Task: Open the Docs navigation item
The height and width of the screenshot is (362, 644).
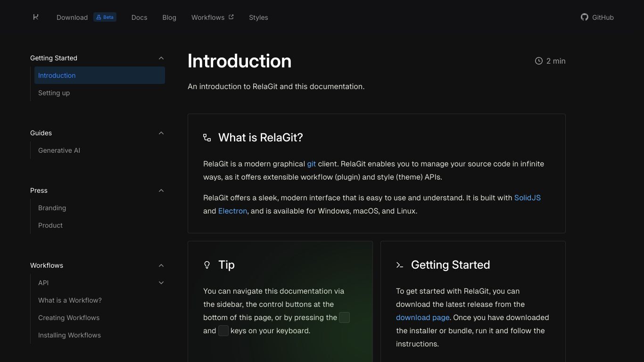Action: pos(139,17)
